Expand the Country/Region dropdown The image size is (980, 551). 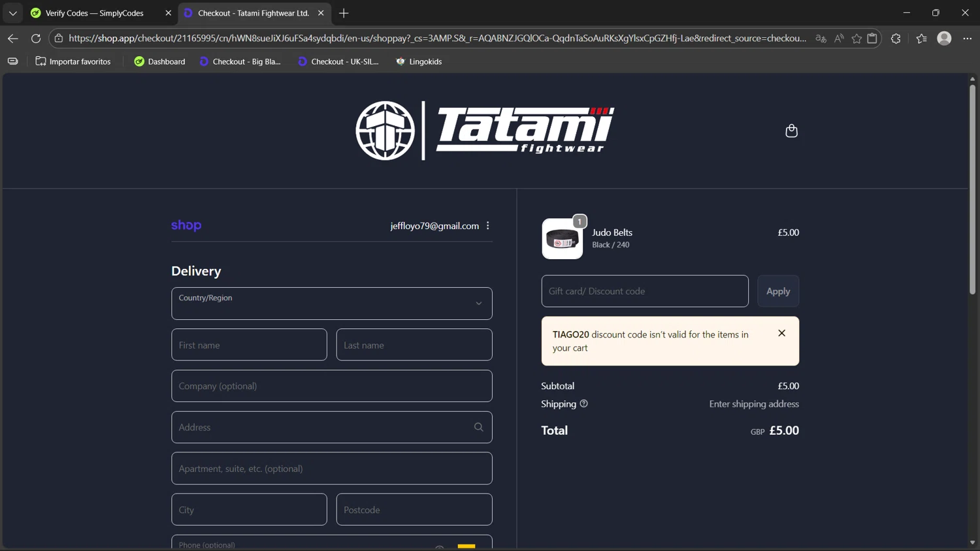point(332,304)
